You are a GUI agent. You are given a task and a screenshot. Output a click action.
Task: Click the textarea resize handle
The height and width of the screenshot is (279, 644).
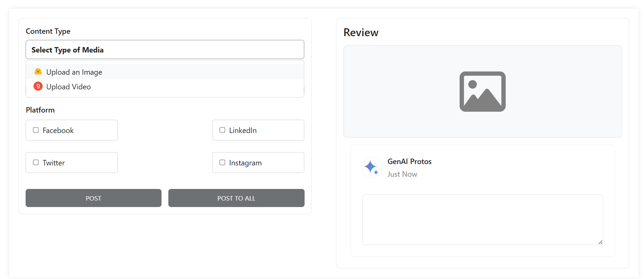(x=600, y=242)
